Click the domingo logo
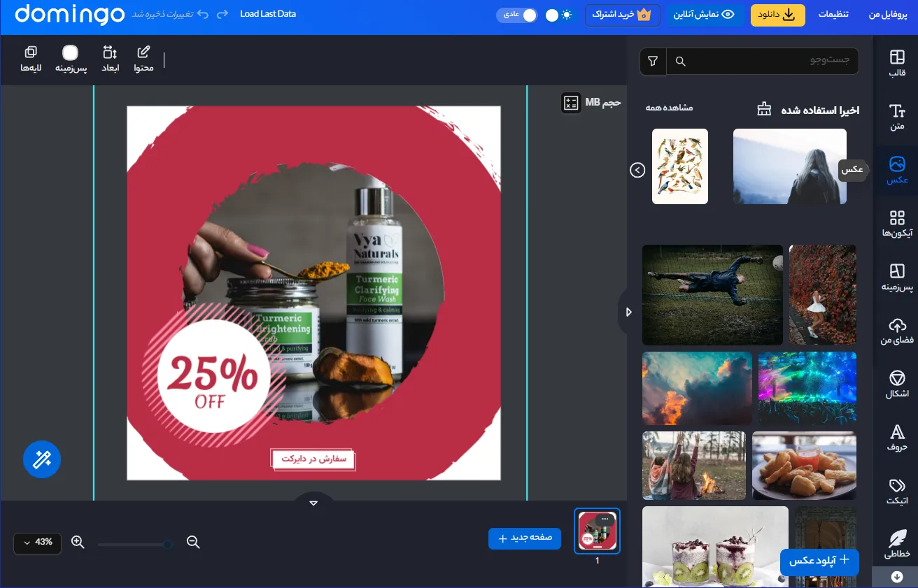The image size is (918, 588). tap(69, 15)
